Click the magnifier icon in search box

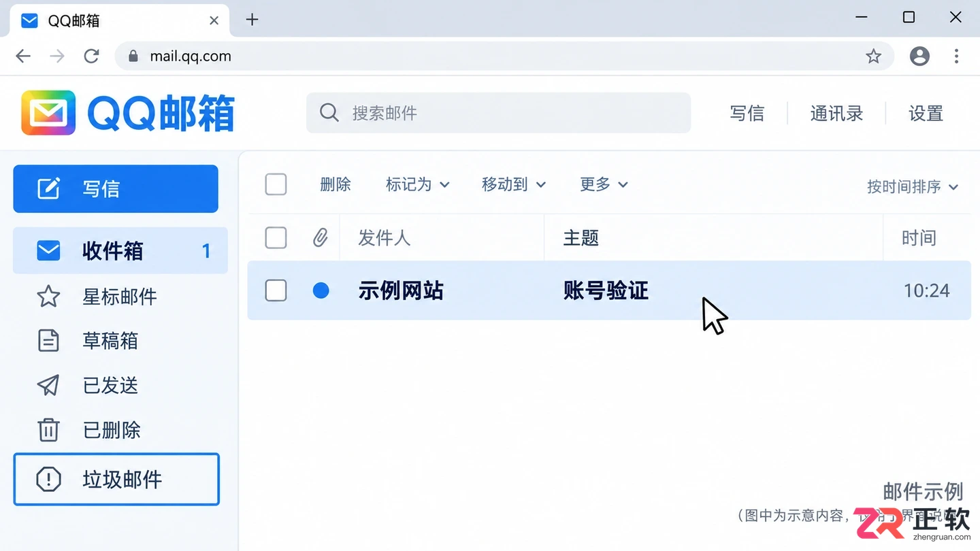(329, 113)
